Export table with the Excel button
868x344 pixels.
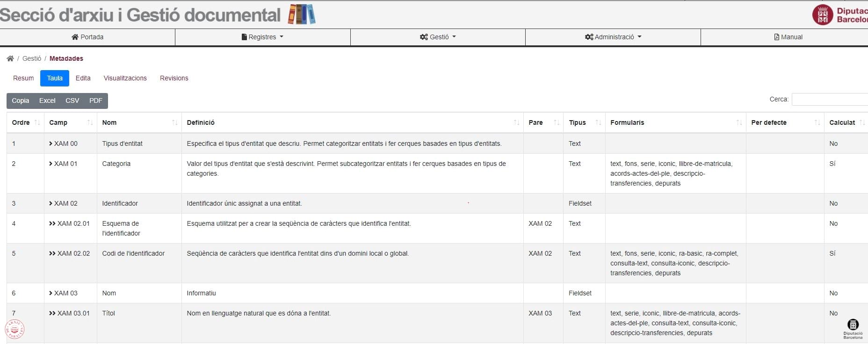coord(47,100)
